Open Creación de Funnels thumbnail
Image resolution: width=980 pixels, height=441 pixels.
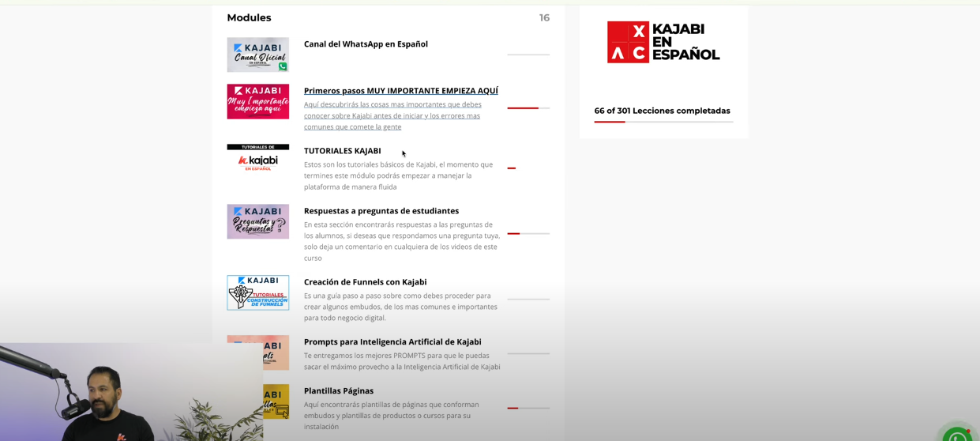pos(258,292)
